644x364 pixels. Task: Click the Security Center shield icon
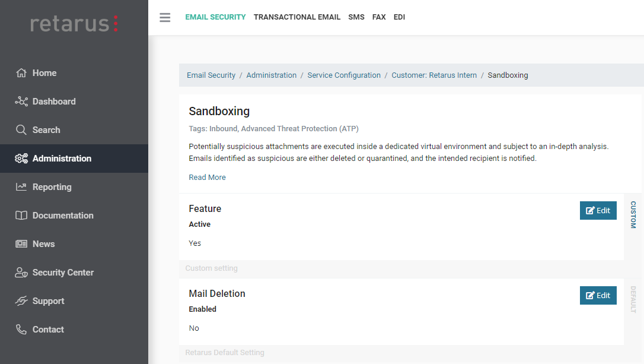click(21, 273)
